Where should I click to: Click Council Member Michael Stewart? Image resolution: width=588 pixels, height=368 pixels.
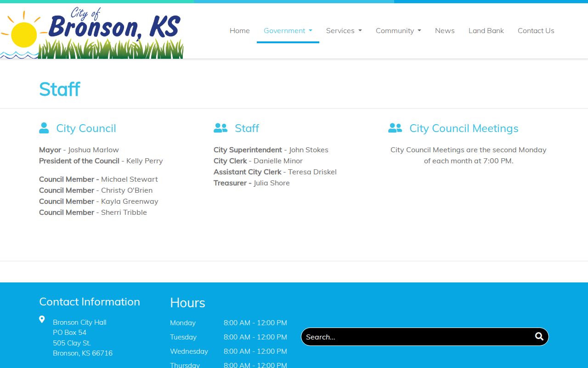(98, 179)
